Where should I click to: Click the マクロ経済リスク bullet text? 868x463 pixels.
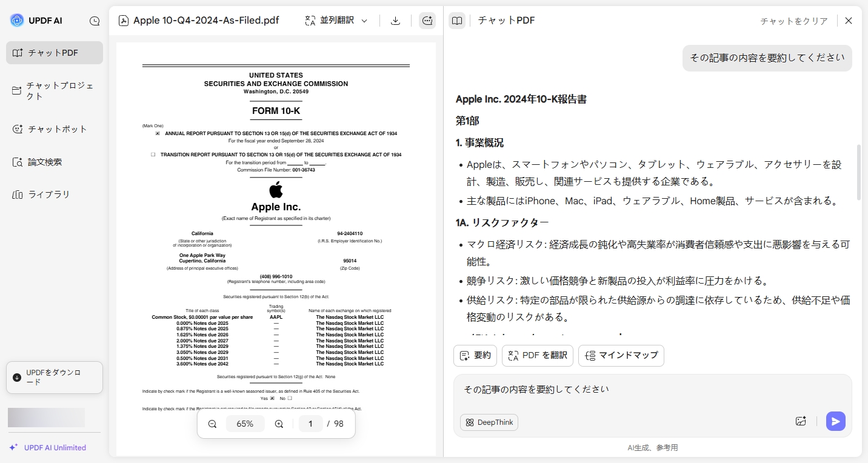[x=658, y=253]
